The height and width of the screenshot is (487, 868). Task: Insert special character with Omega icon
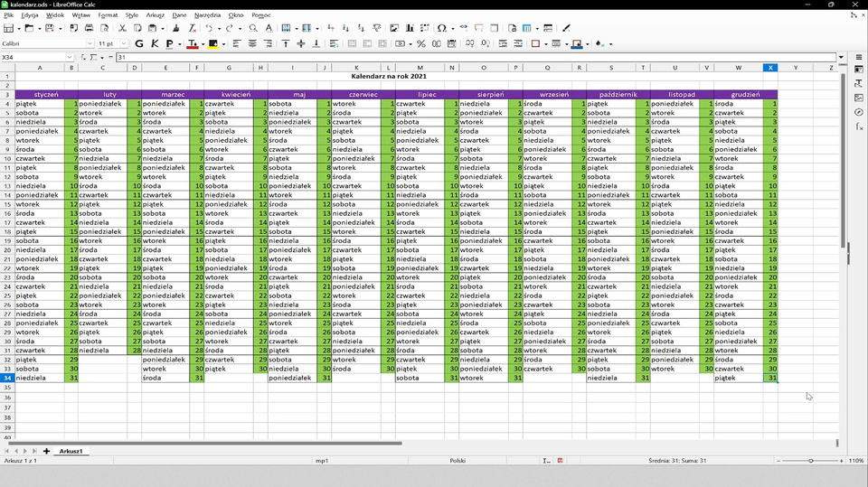pyautogui.click(x=441, y=29)
